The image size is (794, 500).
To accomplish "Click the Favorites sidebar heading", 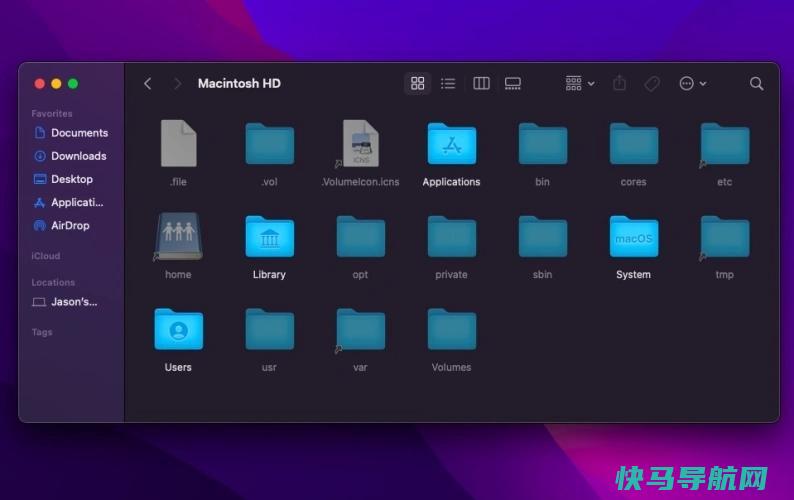I will tap(52, 113).
